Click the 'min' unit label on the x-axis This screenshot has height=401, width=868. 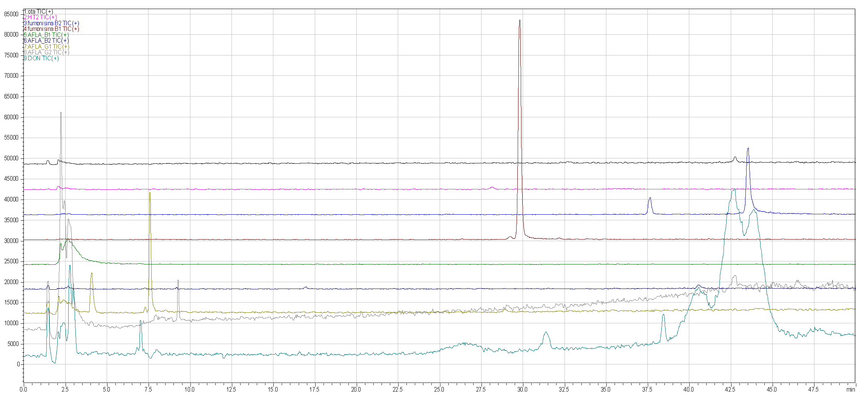tap(850, 389)
